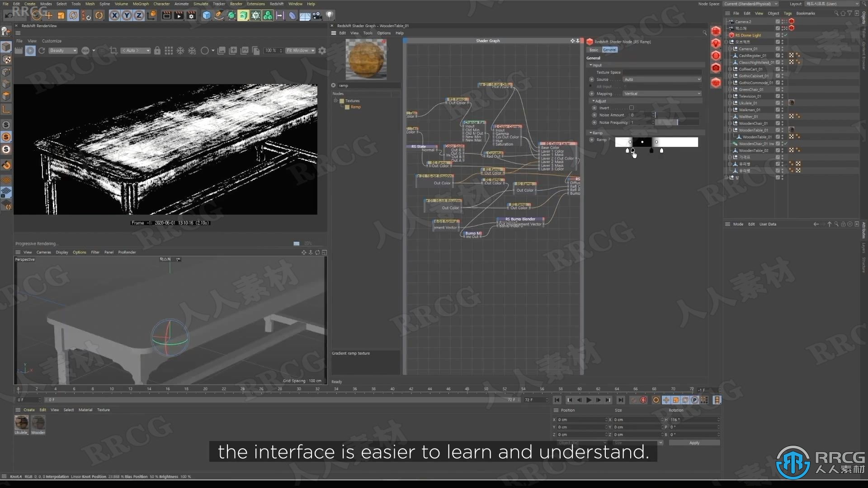
Task: Start render in Redshift RenderView
Action: coord(30,51)
